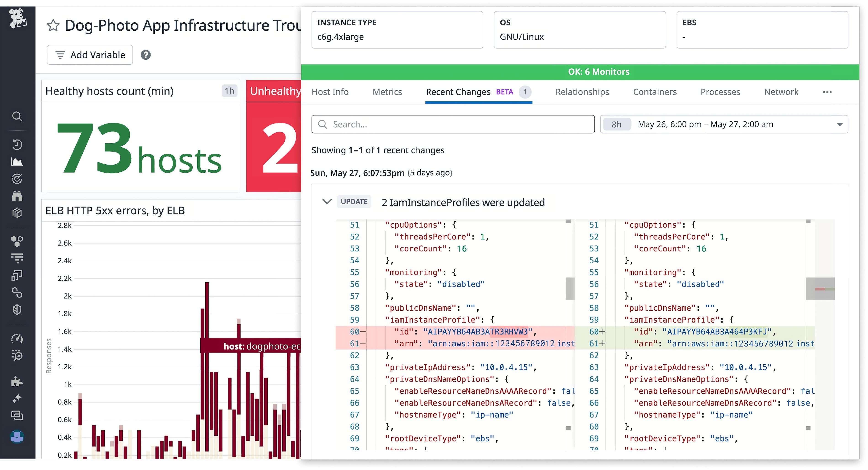Expand the more tabs ellipsis menu

tap(827, 92)
